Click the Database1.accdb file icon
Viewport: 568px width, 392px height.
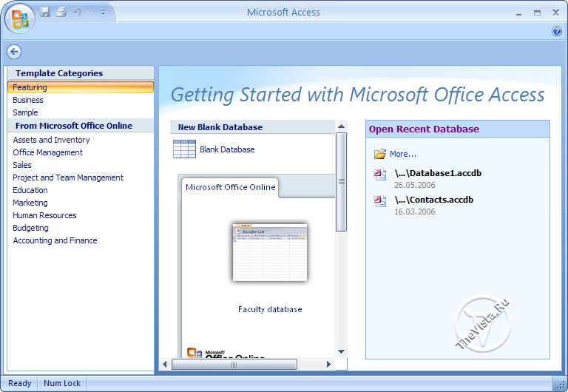[380, 175]
